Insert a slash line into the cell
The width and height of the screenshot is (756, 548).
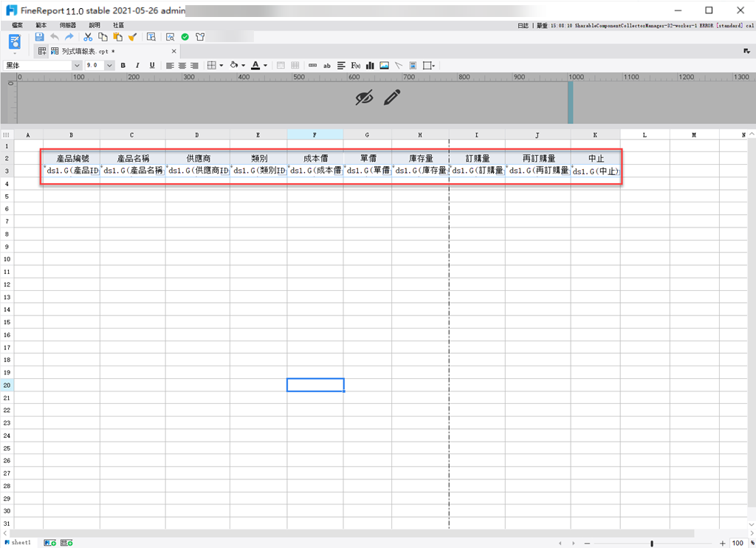pos(398,66)
